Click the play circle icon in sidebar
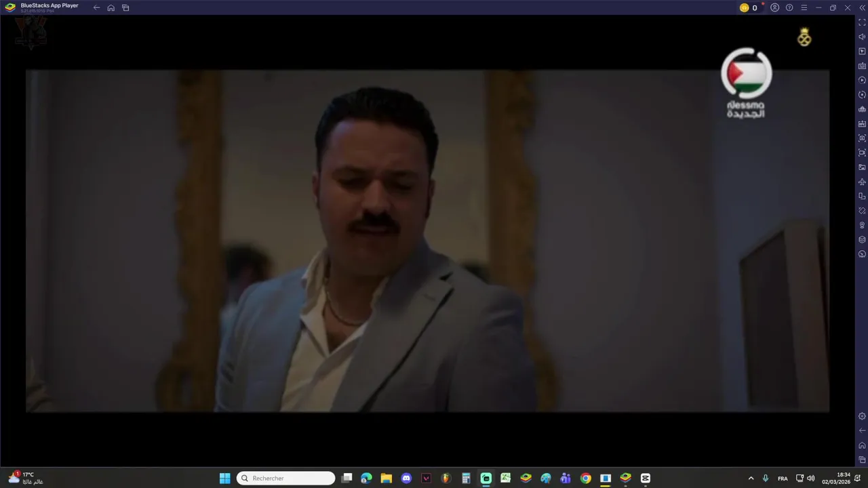This screenshot has width=868, height=488. [862, 80]
